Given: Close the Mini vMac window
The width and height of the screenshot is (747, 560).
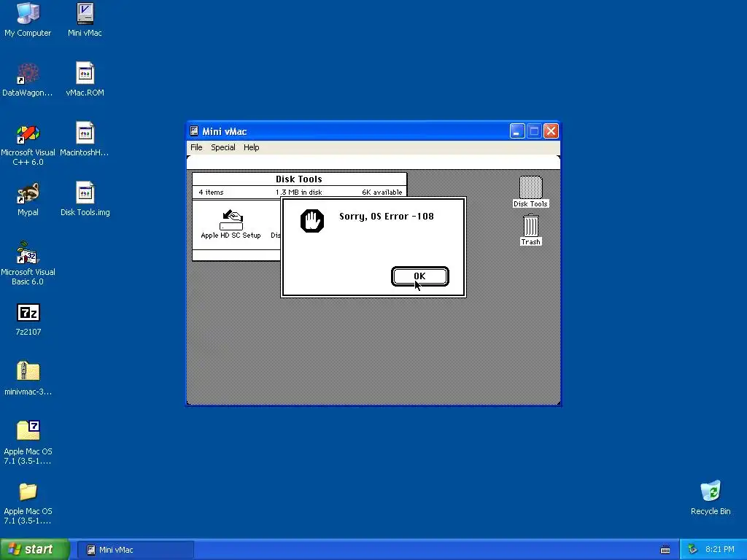Looking at the screenshot, I should 551,131.
